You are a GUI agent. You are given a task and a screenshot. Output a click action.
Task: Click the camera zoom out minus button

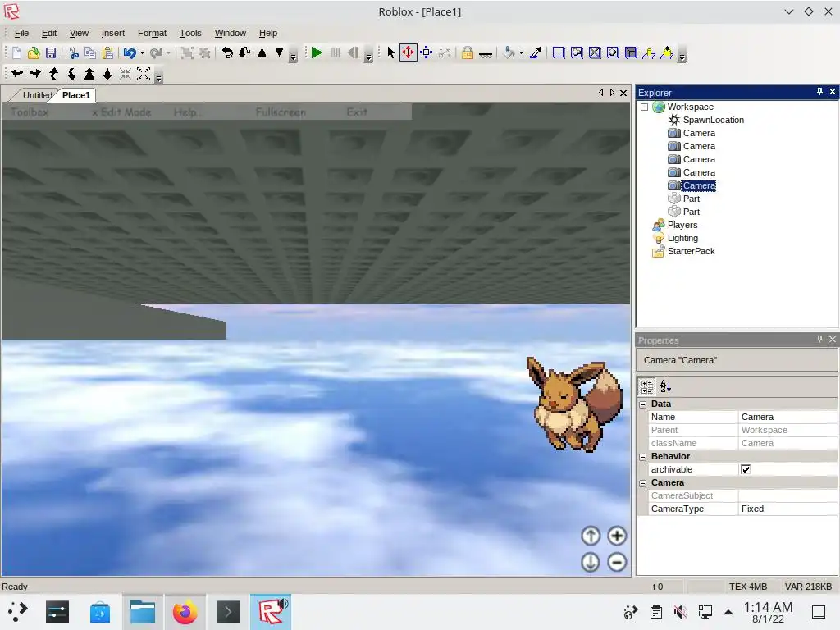click(617, 562)
